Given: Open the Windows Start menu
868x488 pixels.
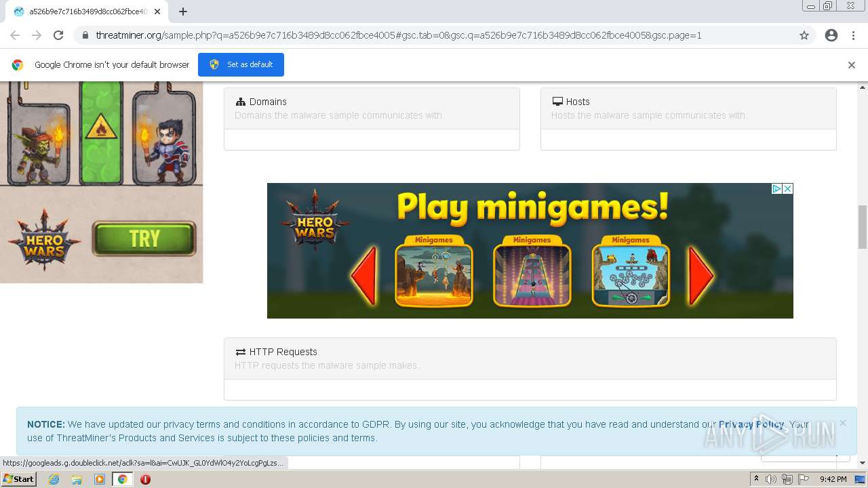Looking at the screenshot, I should pos(18,479).
